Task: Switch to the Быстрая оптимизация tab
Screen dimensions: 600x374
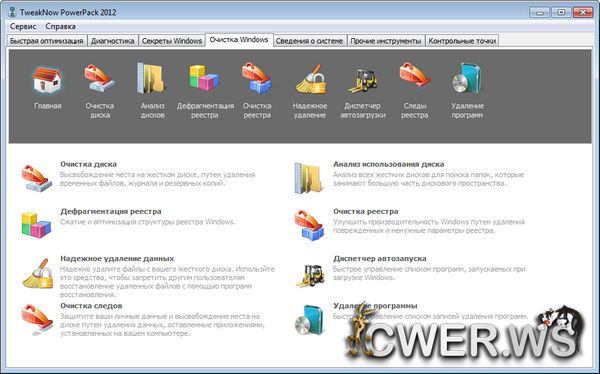Action: click(x=46, y=41)
